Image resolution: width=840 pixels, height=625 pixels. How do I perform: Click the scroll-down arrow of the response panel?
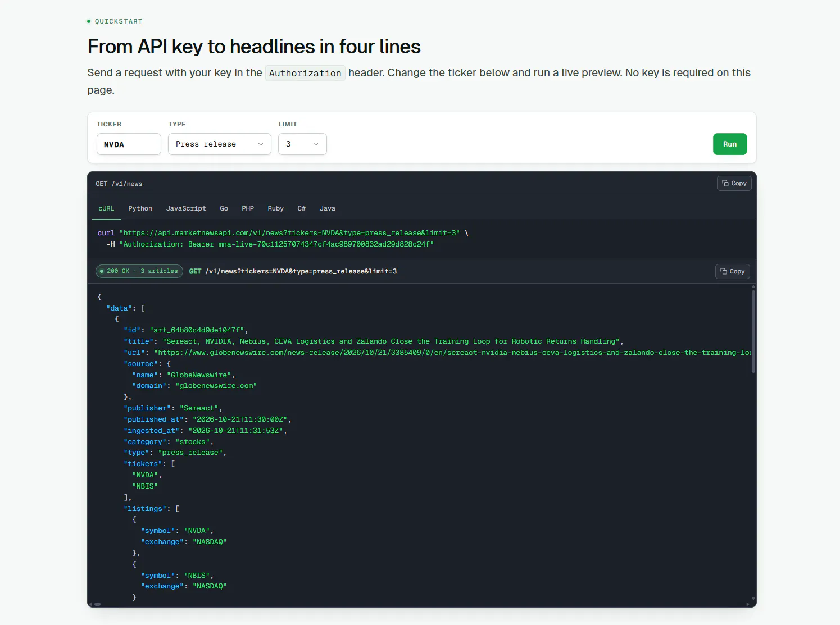[753, 599]
